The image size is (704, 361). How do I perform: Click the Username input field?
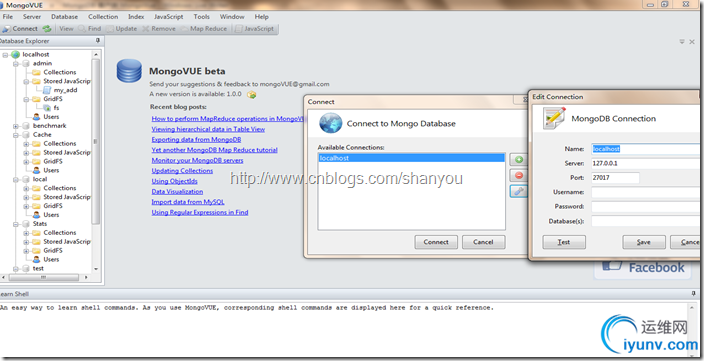click(645, 192)
